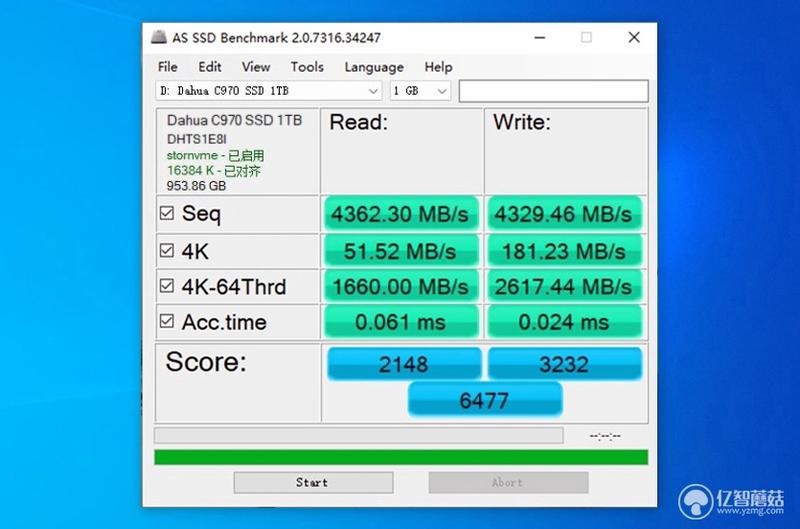The width and height of the screenshot is (800, 529).
Task: Click the empty text field beside size dropdown
Action: point(554,91)
